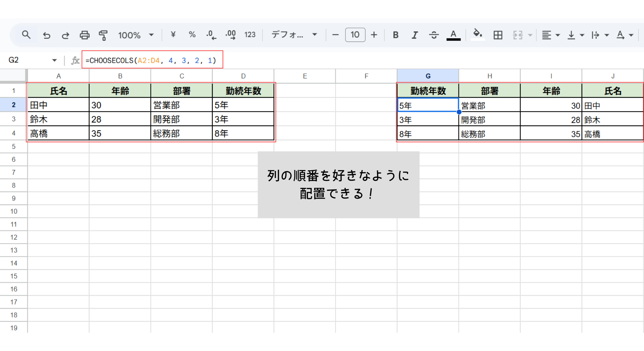Toggle strikethrough formatting
This screenshot has width=644, height=351.
coord(434,35)
